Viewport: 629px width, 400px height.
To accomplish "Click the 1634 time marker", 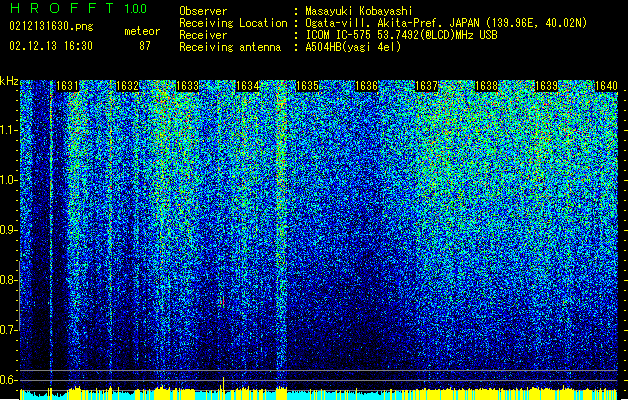I will coord(248,86).
